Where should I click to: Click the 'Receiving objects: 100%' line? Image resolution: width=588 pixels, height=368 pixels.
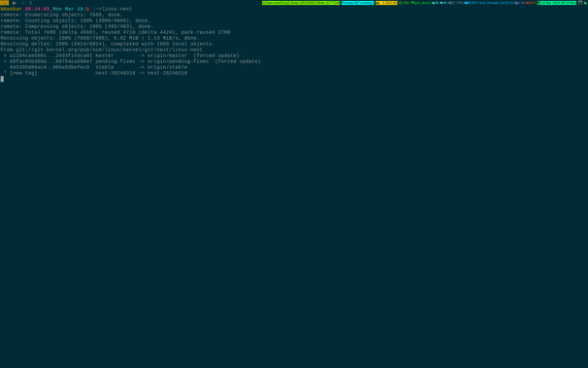pos(100,38)
